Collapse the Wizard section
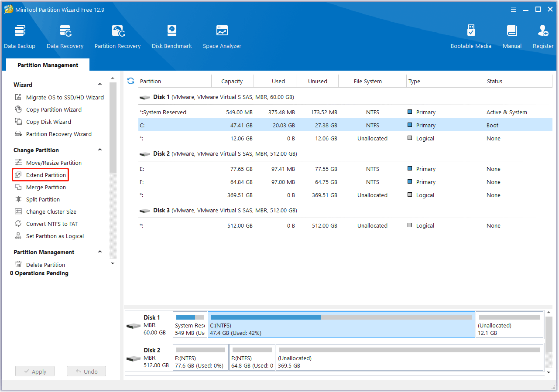The width and height of the screenshot is (559, 392). (x=100, y=85)
